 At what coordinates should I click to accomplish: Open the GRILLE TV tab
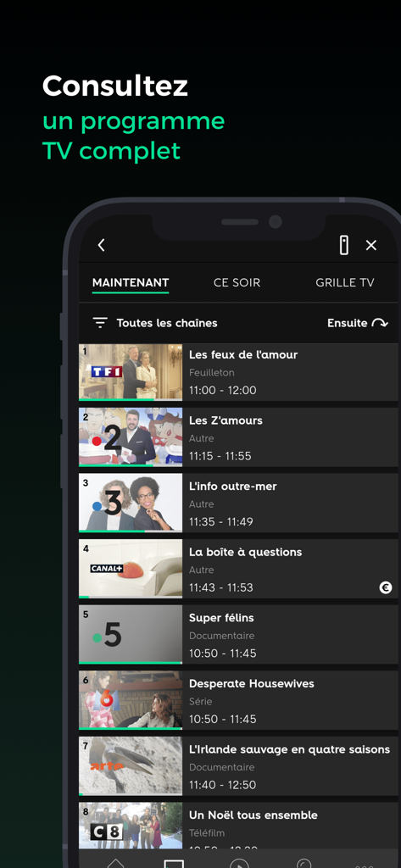tap(344, 282)
